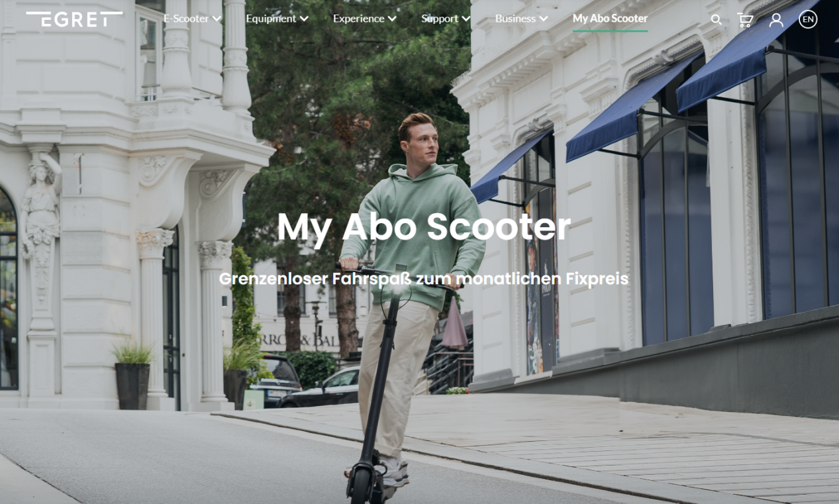This screenshot has height=504, width=839.
Task: Expand the Experience chevron arrow
Action: (x=392, y=19)
